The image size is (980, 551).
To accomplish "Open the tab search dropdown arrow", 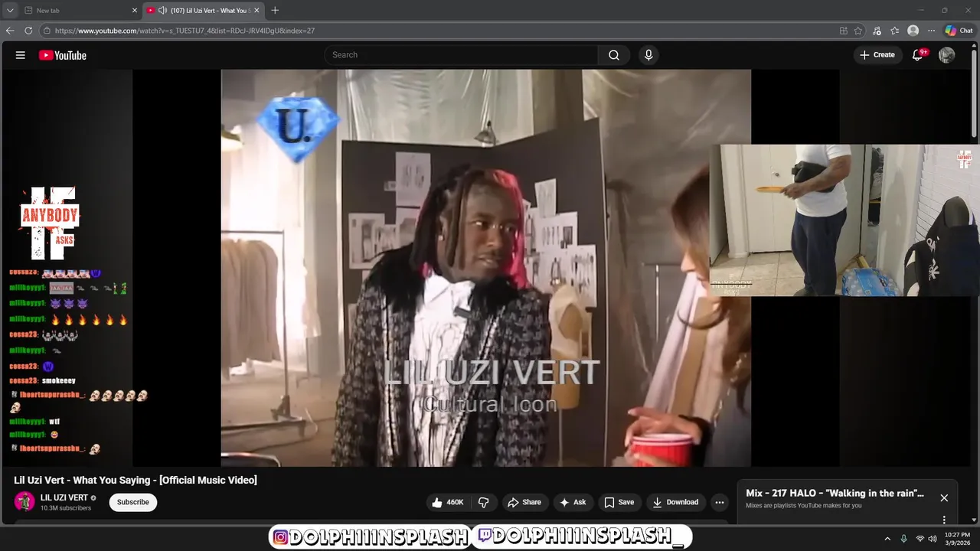I will point(10,11).
